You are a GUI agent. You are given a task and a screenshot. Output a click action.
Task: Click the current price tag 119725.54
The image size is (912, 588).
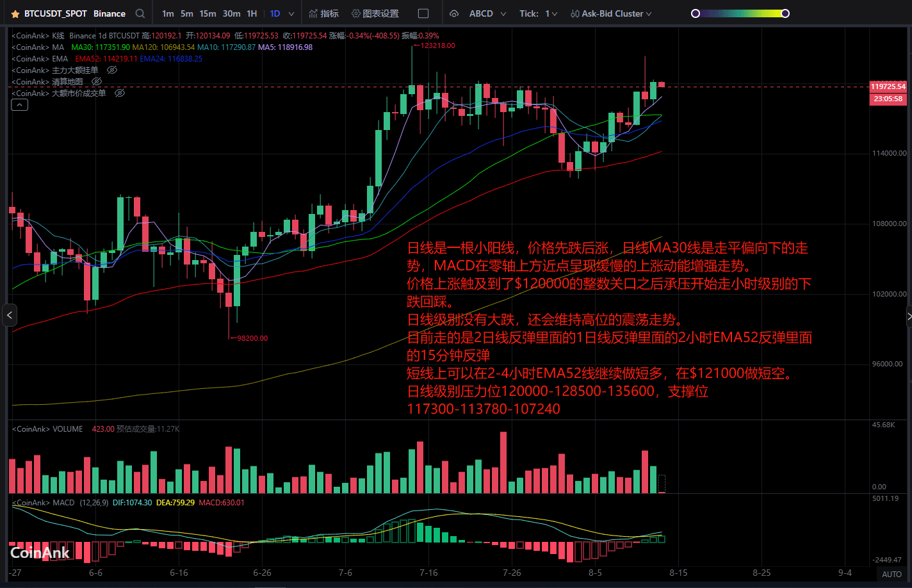[x=888, y=86]
